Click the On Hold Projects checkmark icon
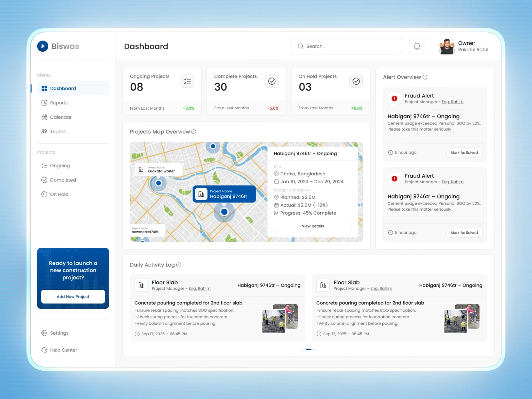Screen dimensions: 532x399 click(x=356, y=81)
